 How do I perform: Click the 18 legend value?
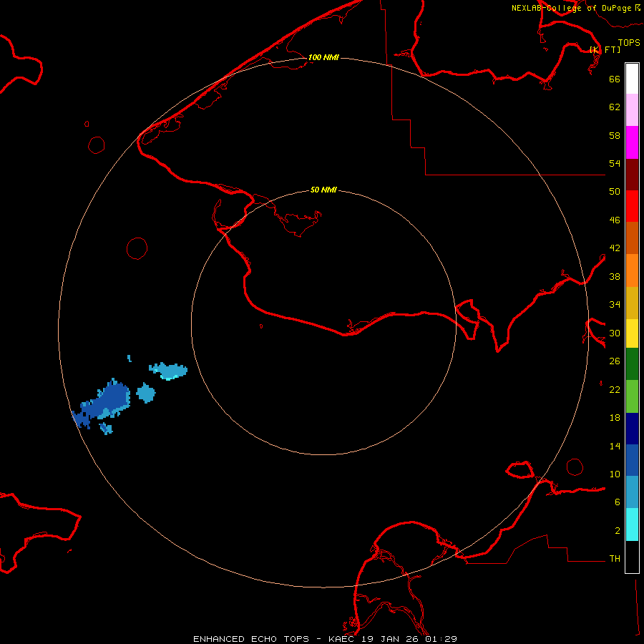coord(615,418)
